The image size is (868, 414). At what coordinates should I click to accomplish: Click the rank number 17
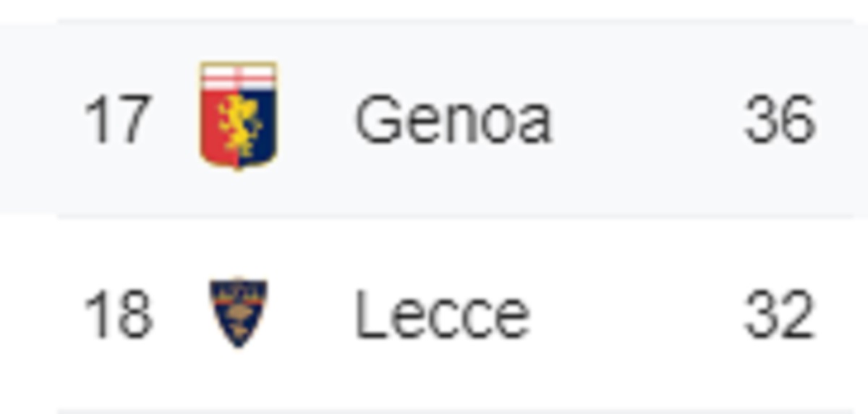118,120
